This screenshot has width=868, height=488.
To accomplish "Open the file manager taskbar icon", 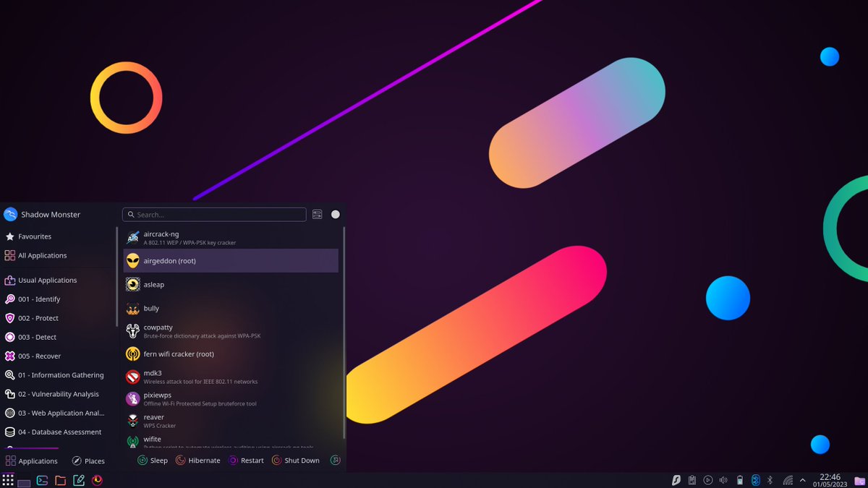I will pyautogui.click(x=61, y=480).
